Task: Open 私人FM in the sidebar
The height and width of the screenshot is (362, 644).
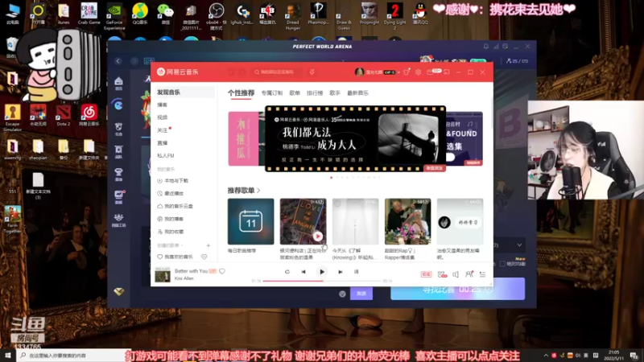Action: click(x=166, y=155)
